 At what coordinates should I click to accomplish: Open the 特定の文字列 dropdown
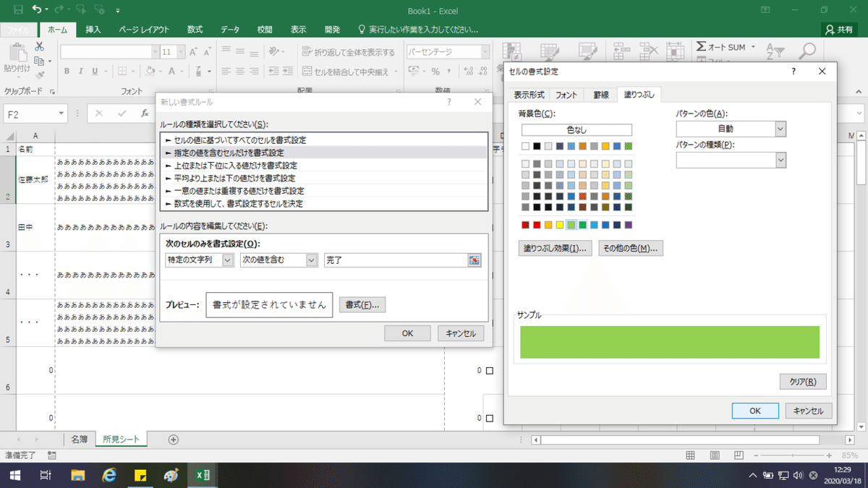click(229, 260)
